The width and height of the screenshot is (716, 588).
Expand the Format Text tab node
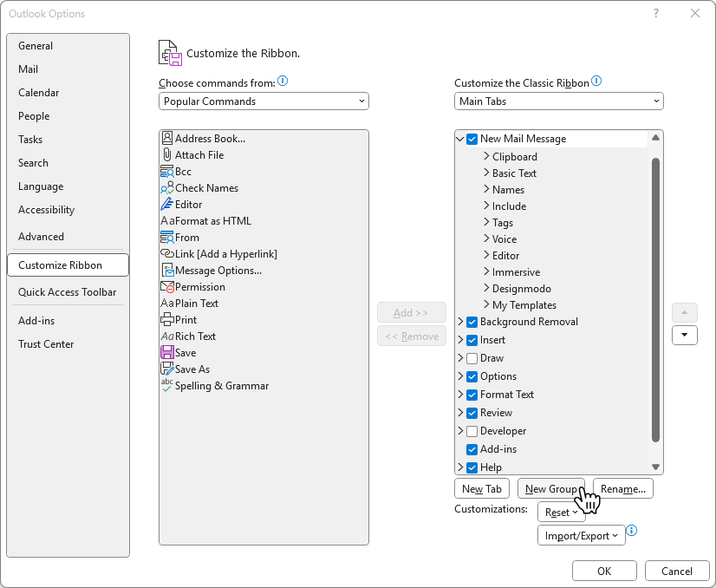coord(460,395)
